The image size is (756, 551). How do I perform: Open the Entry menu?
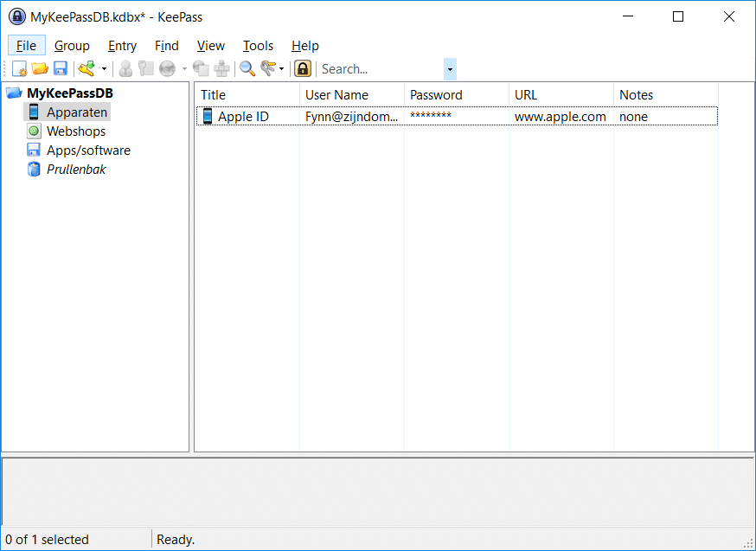123,45
